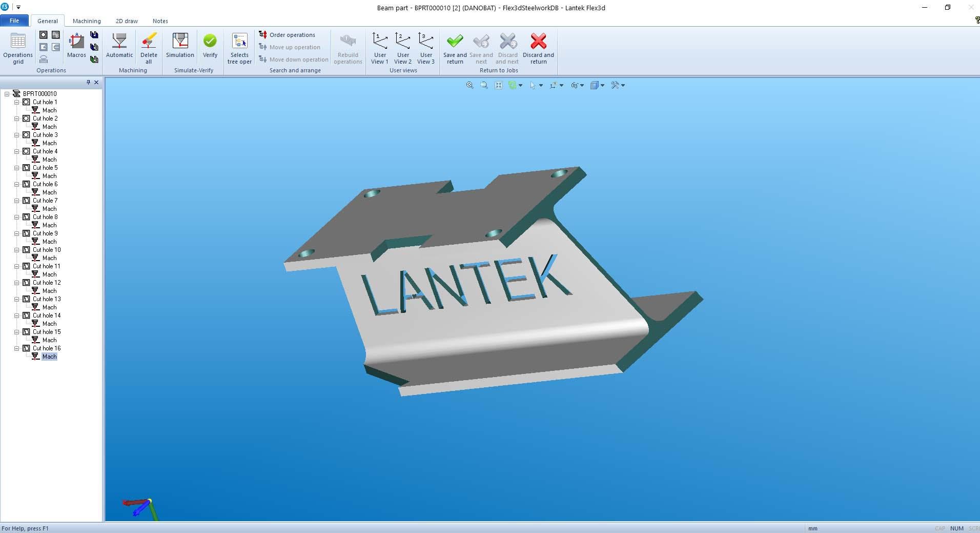Screen dimensions: 980x533
Task: Click the fit-all view icon
Action: pyautogui.click(x=498, y=85)
